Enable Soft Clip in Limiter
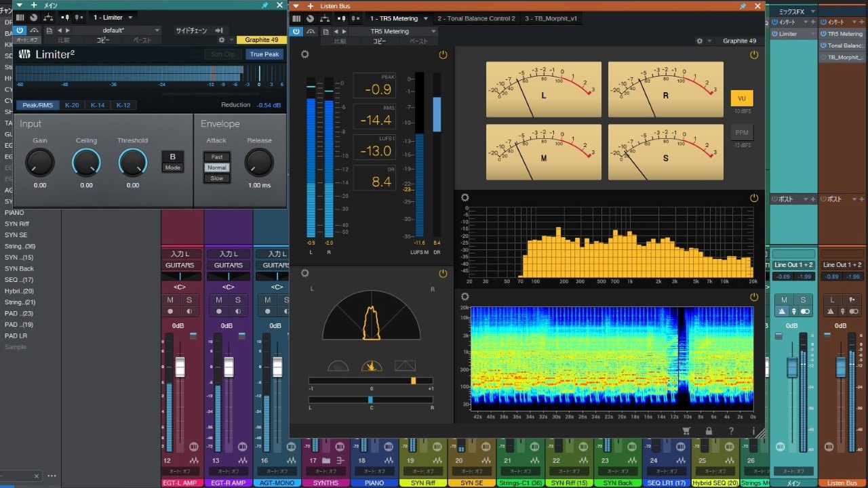This screenshot has height=488, width=868. click(x=223, y=54)
